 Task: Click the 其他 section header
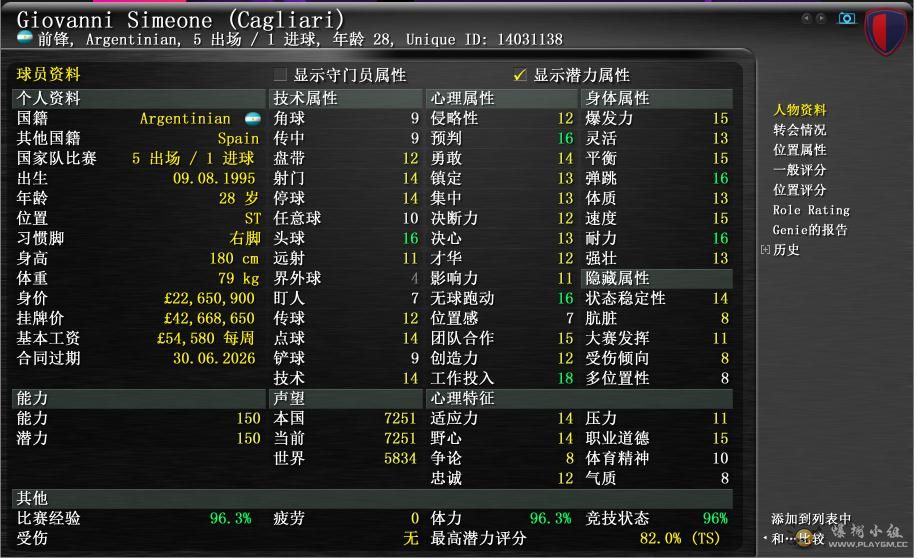click(372, 498)
